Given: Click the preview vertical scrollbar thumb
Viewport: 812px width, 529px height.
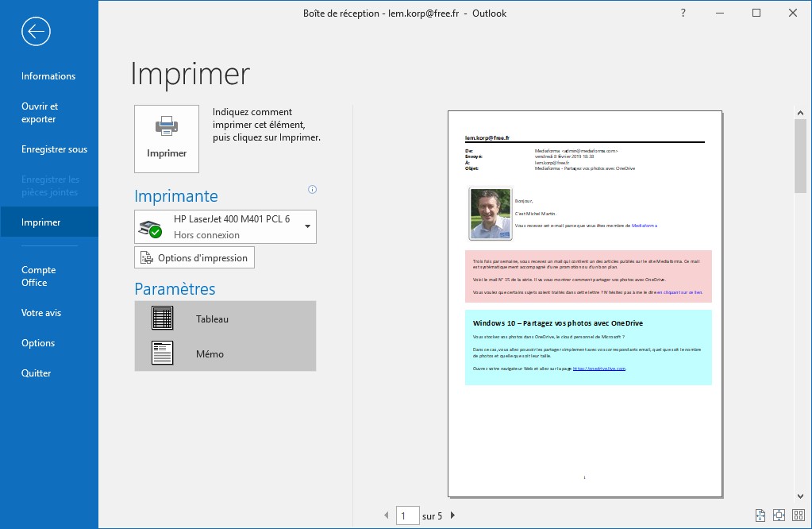Looking at the screenshot, I should pos(800,156).
